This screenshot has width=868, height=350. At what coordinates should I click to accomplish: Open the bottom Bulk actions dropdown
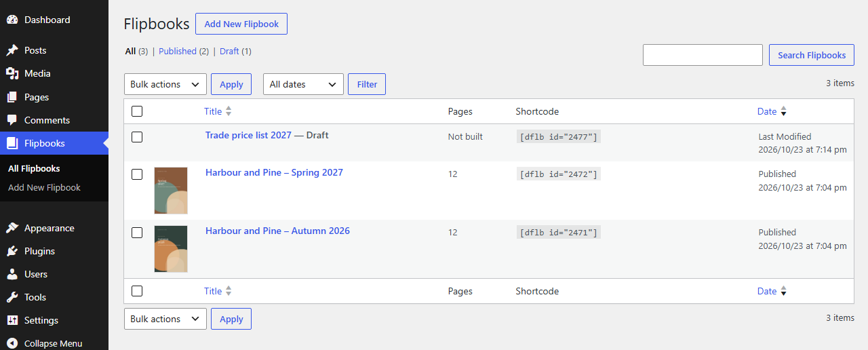(x=165, y=319)
